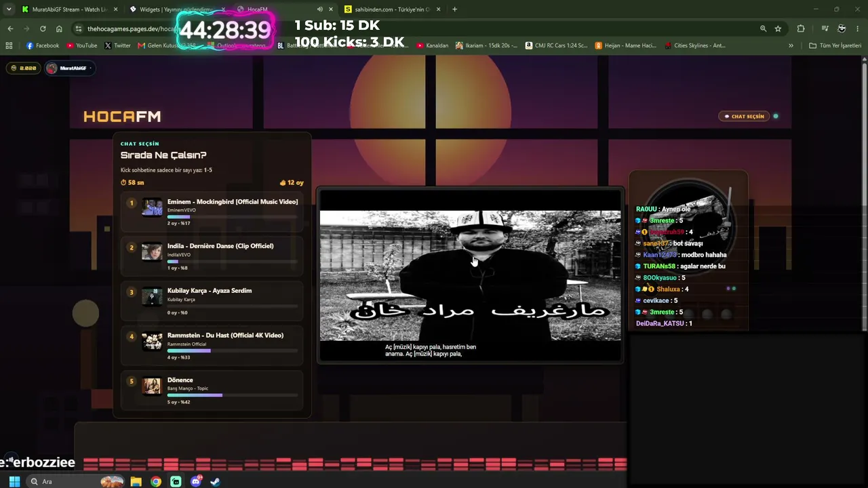
Task: Click the black-and-white video player
Action: pos(470,275)
